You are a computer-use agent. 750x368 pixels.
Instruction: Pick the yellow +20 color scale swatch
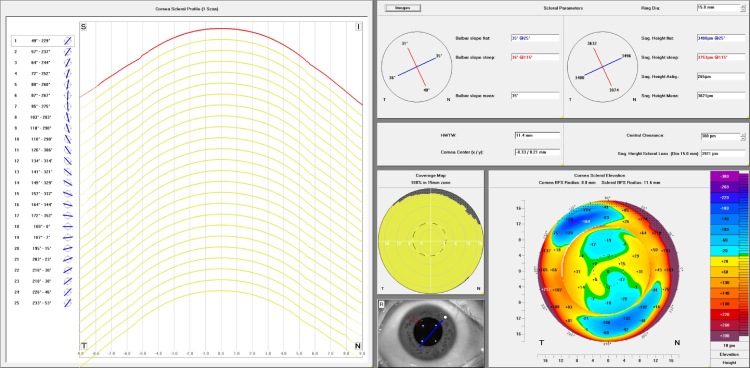725,260
